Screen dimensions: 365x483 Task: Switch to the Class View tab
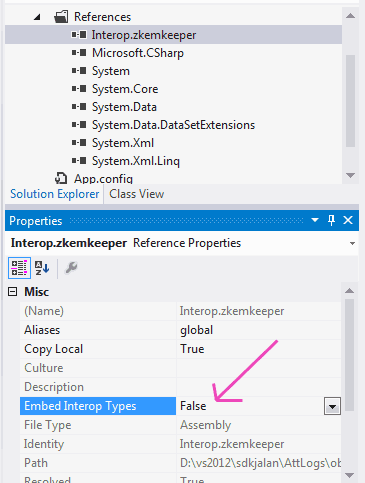137,194
